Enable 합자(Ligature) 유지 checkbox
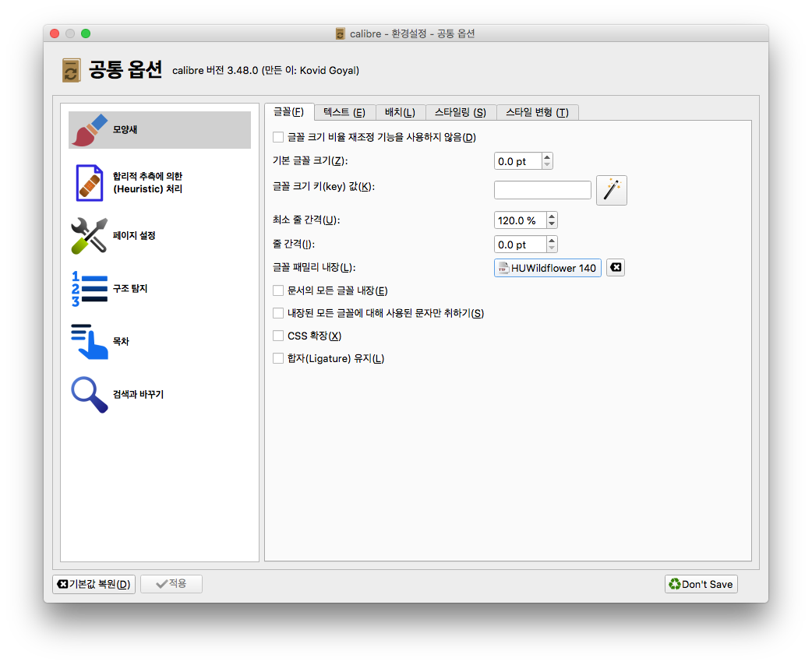This screenshot has width=812, height=665. (278, 358)
